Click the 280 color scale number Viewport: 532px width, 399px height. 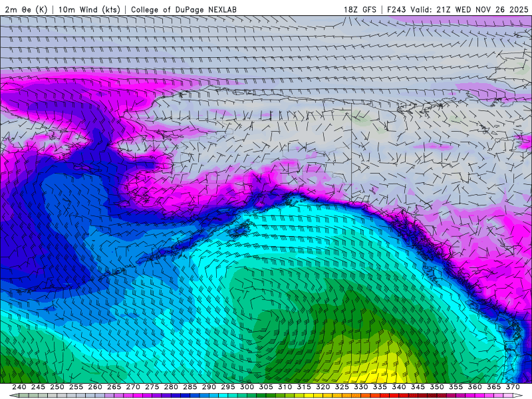[x=171, y=387]
